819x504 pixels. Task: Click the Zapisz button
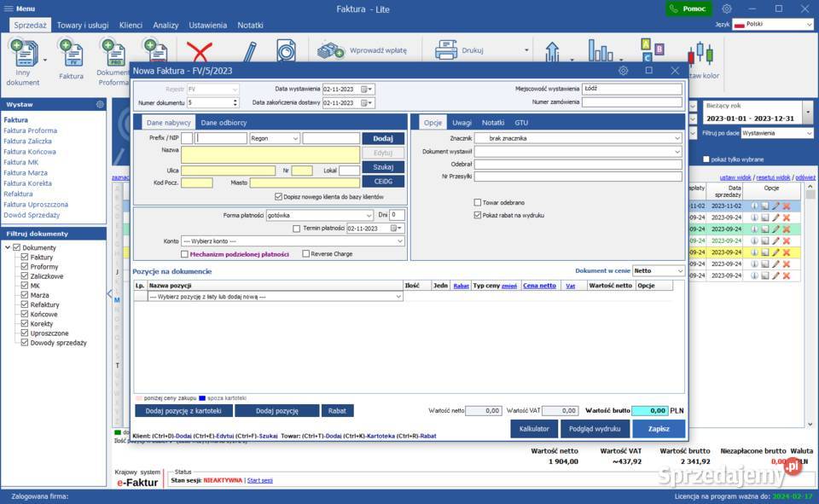(659, 429)
